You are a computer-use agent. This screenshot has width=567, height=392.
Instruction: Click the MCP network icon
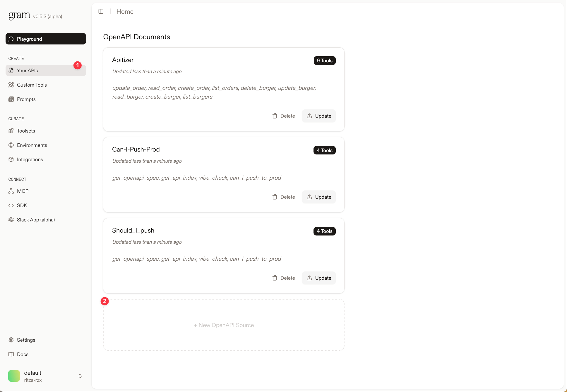[x=11, y=191]
